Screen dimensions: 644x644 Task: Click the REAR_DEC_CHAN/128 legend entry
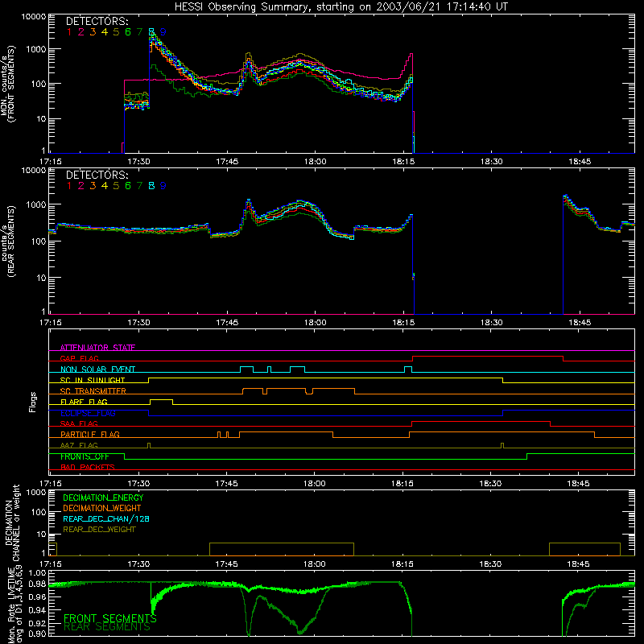click(x=106, y=518)
